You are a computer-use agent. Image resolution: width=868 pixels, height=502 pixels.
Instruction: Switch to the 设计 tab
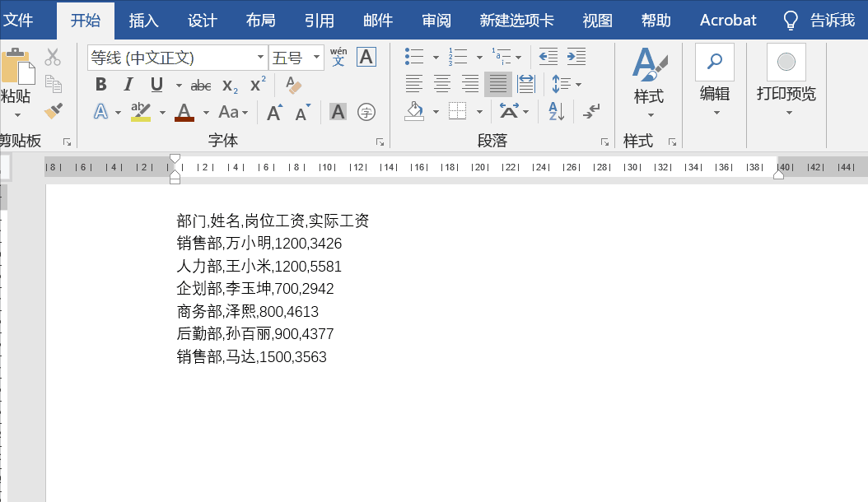click(202, 21)
